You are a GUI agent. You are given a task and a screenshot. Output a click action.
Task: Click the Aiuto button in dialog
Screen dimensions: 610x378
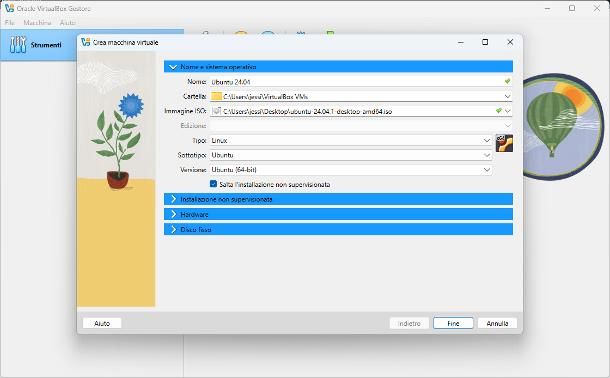tap(102, 323)
